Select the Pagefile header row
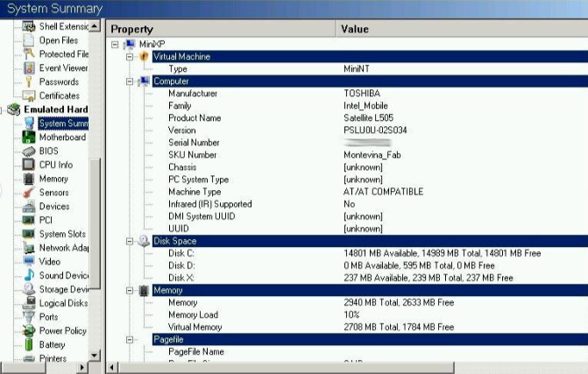Viewport: 588px width, 374px height. (370, 340)
